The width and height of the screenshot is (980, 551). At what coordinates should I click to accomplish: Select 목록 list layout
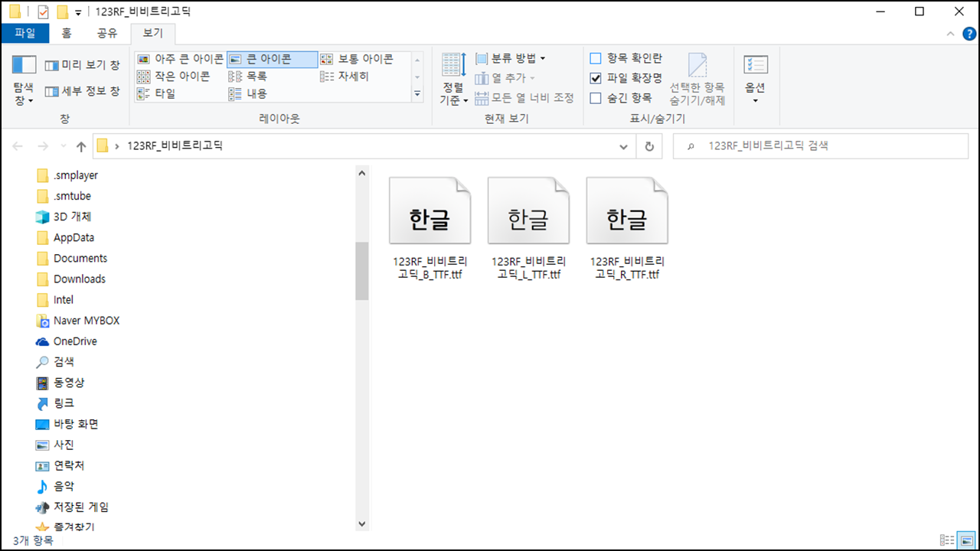pos(248,77)
